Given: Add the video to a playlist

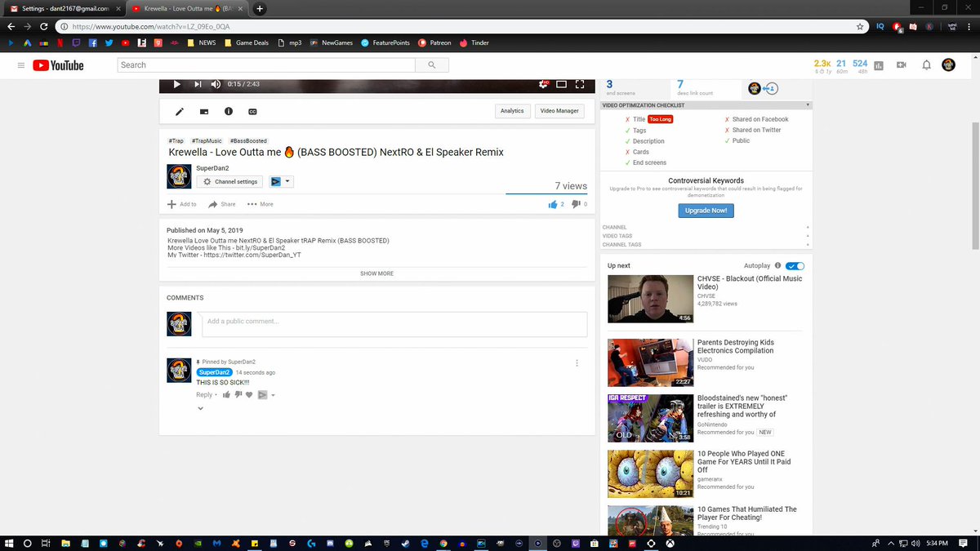Looking at the screenshot, I should point(182,204).
